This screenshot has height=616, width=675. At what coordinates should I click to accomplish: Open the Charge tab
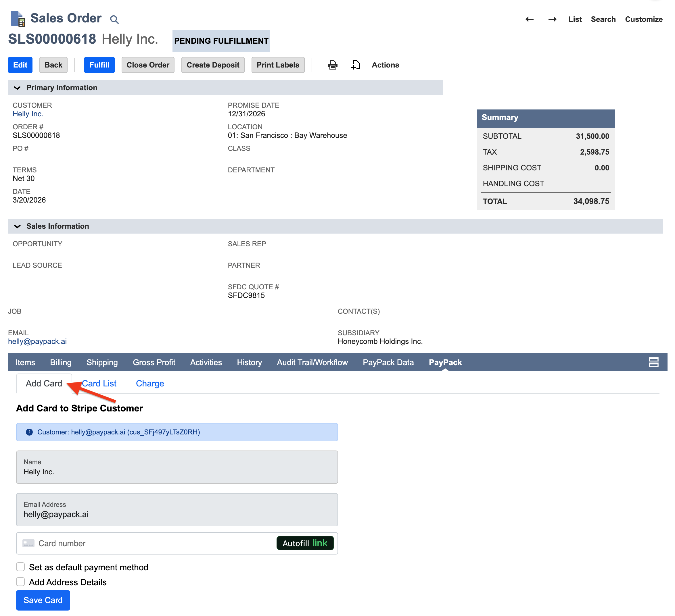click(x=150, y=384)
